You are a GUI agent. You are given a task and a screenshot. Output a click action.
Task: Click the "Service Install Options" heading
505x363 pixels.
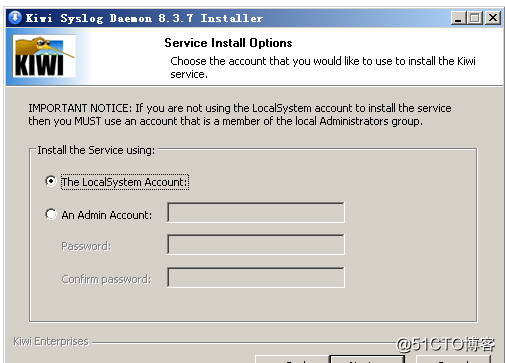[228, 43]
